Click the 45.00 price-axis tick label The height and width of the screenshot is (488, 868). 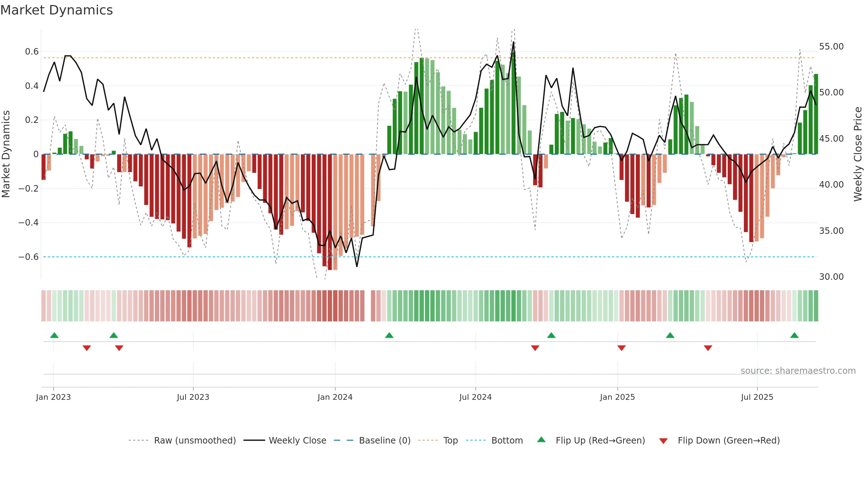point(831,139)
